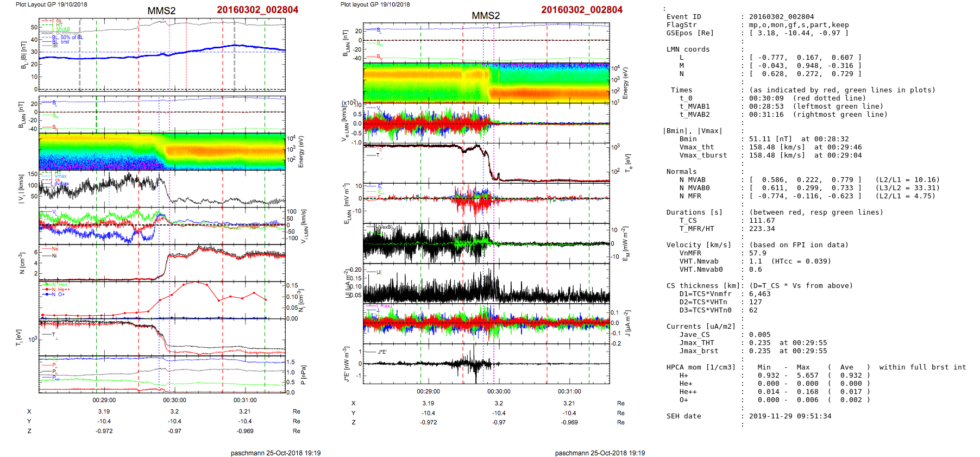This screenshot has height=457, width=980.
Task: Click 'Plot layout GP 19/10/2018' header of right plot
Action: (x=375, y=4)
